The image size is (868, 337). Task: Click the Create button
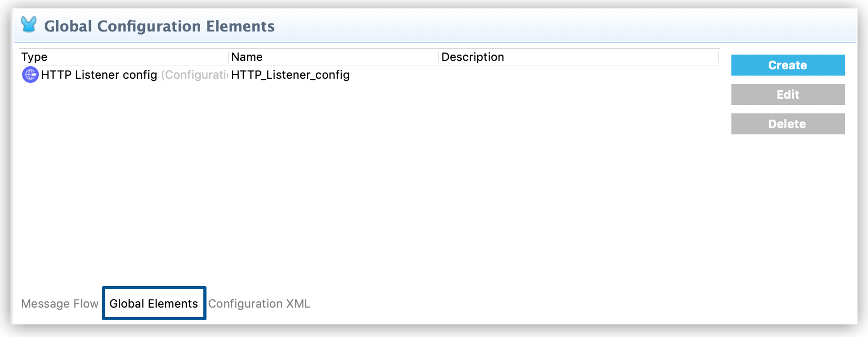[787, 65]
